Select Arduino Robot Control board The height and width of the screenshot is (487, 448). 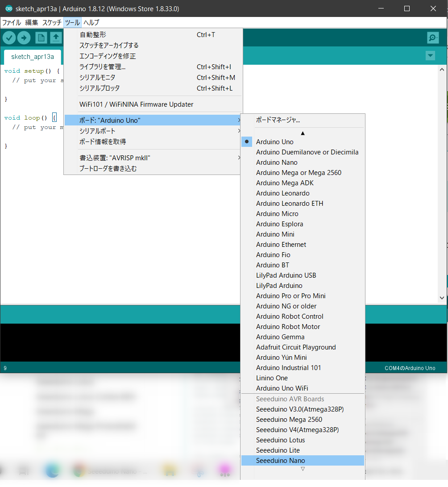[x=303, y=316]
